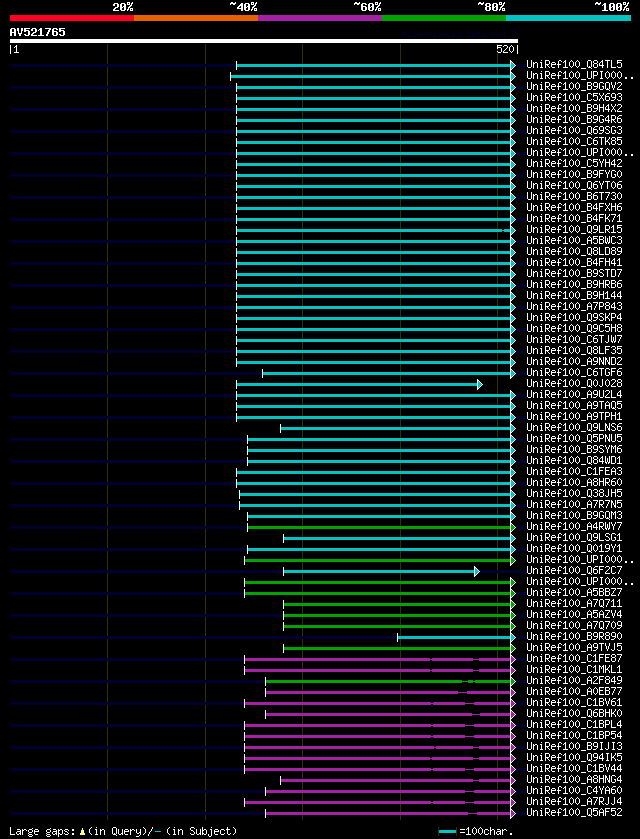The image size is (640, 839).
Task: Click the arrowhead ending the Q0J028 alignment
Action: coord(480,384)
